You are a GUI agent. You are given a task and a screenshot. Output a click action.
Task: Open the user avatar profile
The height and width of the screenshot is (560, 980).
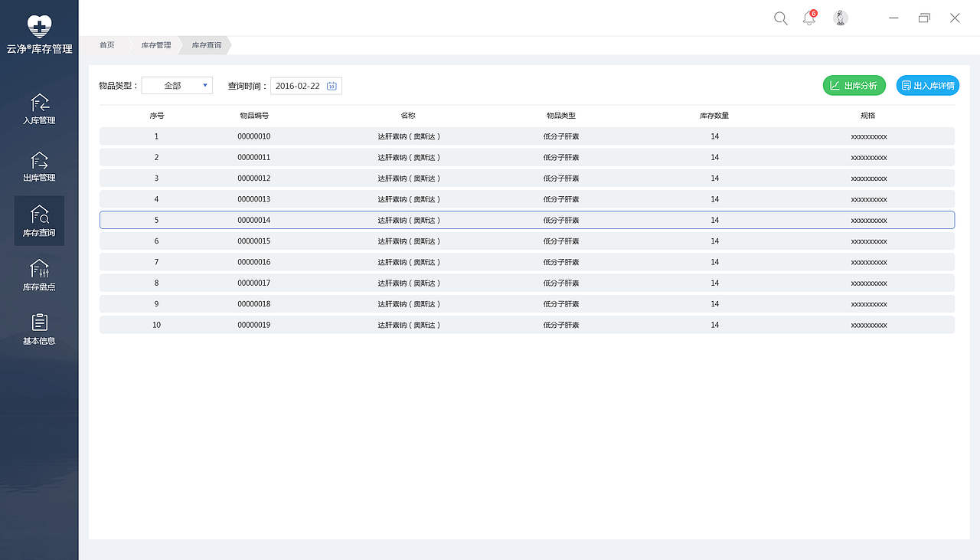[x=841, y=18]
